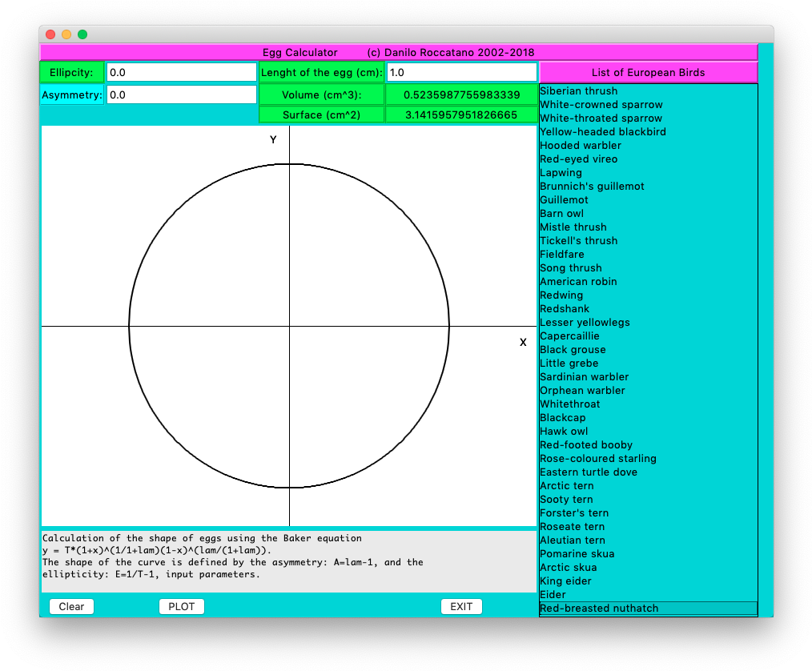
Task: Select Red-breasted nuthatch in bird list
Action: [x=599, y=609]
